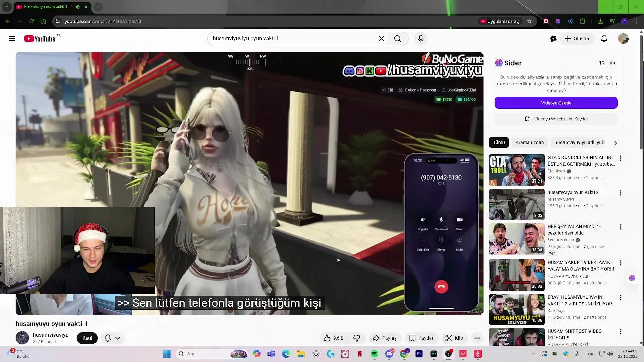Click the Videoyu Özetle button
644x362 pixels.
click(556, 103)
